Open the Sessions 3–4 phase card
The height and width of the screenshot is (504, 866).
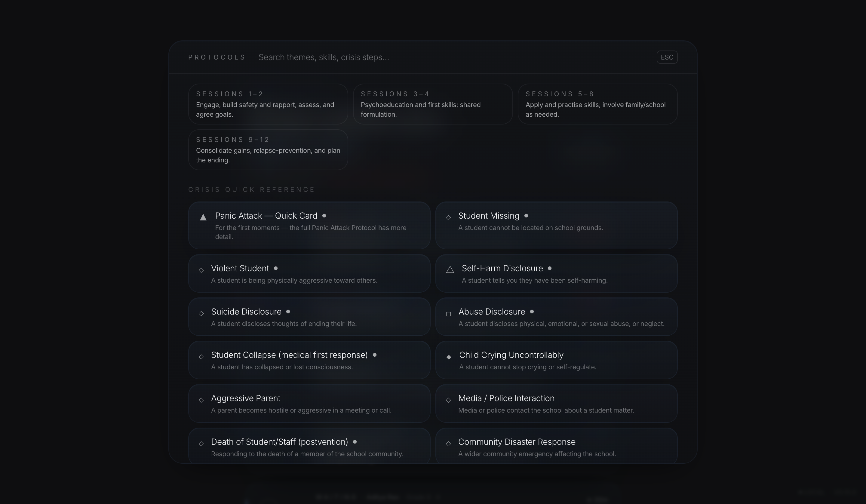pos(433,104)
